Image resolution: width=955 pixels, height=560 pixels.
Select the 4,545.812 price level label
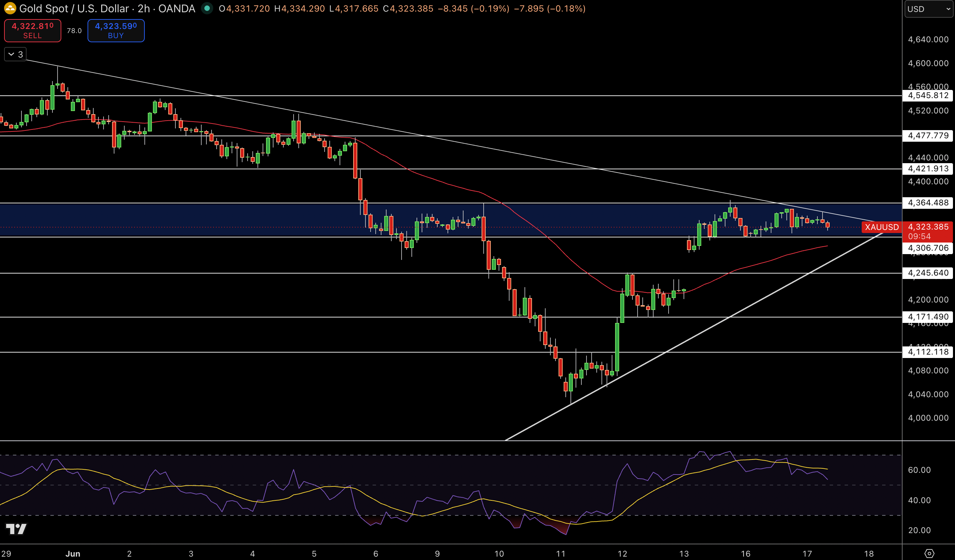(928, 95)
